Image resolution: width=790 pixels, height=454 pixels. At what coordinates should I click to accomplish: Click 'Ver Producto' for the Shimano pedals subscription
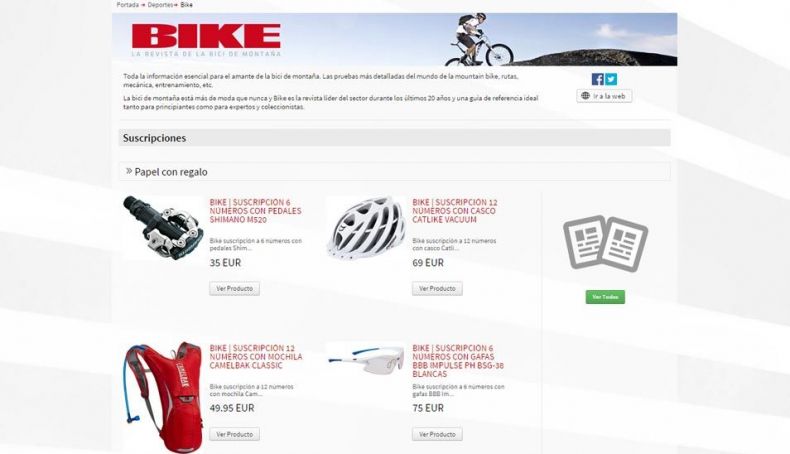point(235,289)
